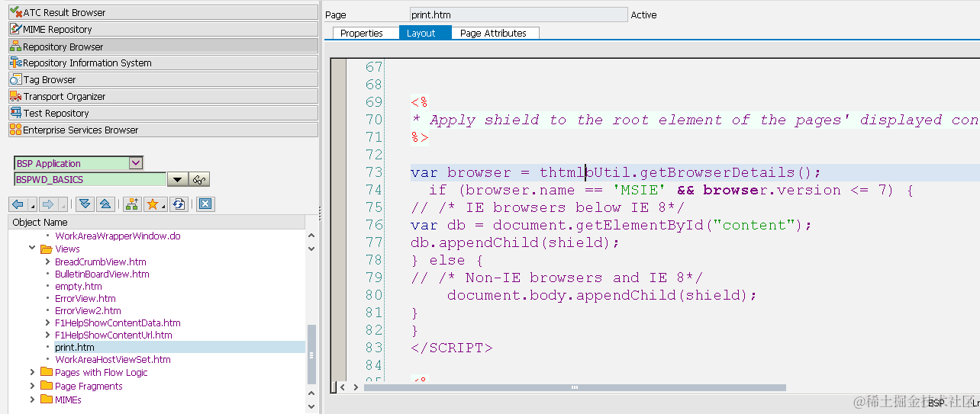Open the forward arrow history dropdown
The image size is (980, 414).
[63, 204]
